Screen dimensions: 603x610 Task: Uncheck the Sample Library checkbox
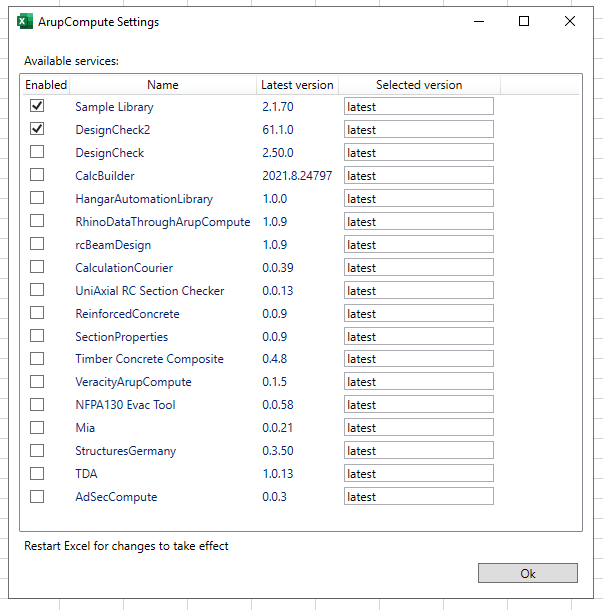[x=37, y=106]
